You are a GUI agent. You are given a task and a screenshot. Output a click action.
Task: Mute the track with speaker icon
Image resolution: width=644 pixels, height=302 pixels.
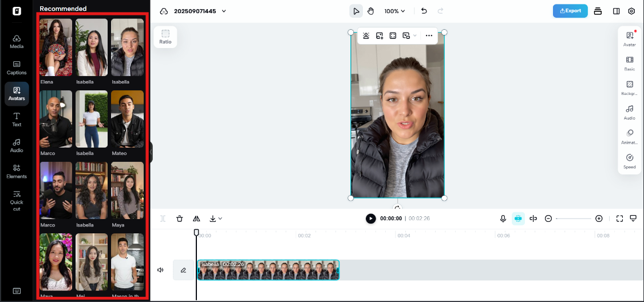(x=160, y=270)
